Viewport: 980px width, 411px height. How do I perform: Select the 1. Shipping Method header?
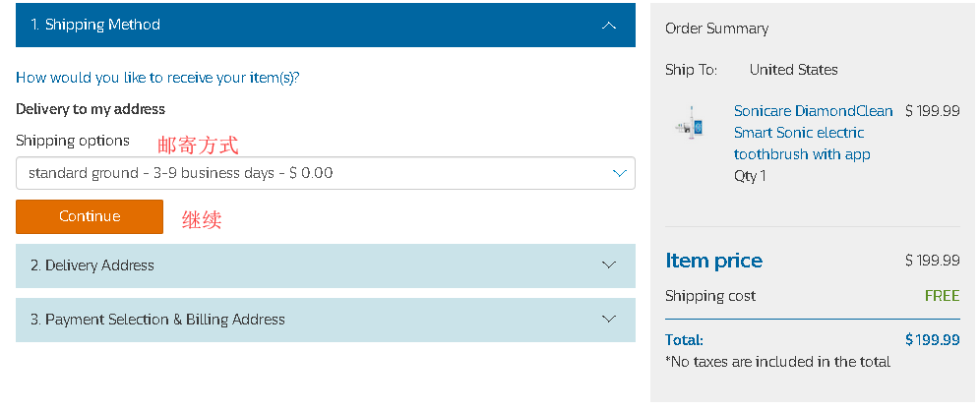point(326,25)
